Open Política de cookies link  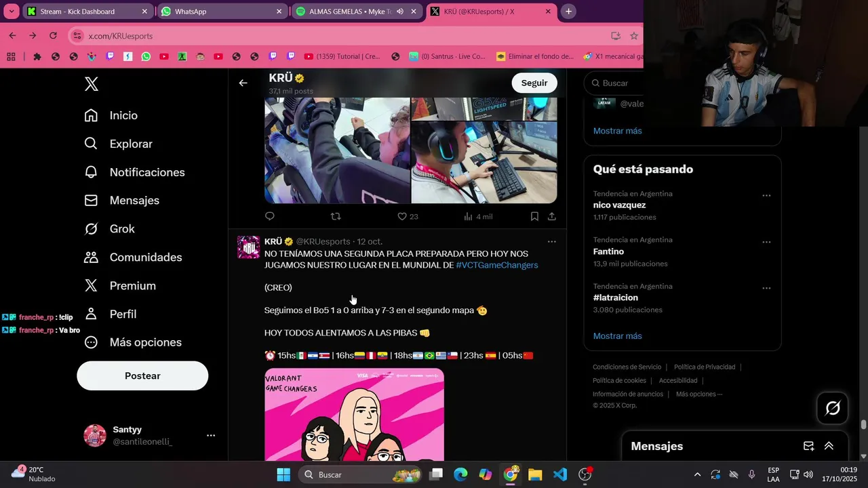(619, 381)
